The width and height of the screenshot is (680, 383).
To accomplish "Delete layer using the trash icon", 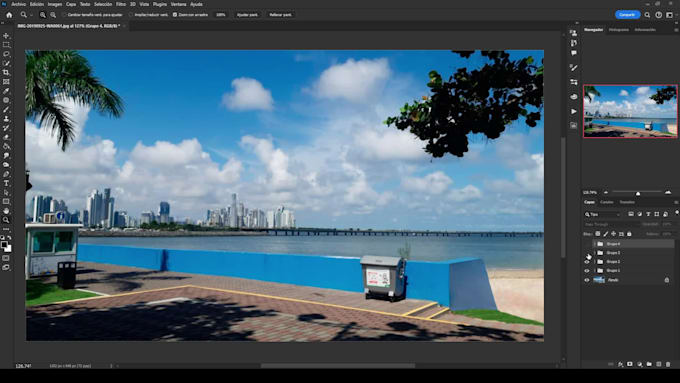I will (668, 364).
